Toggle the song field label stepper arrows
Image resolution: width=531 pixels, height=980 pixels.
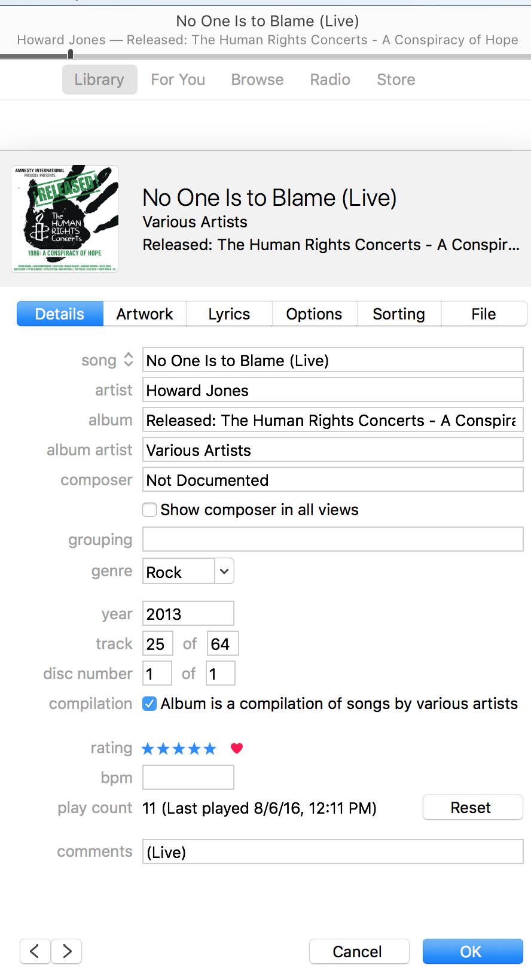tap(129, 360)
